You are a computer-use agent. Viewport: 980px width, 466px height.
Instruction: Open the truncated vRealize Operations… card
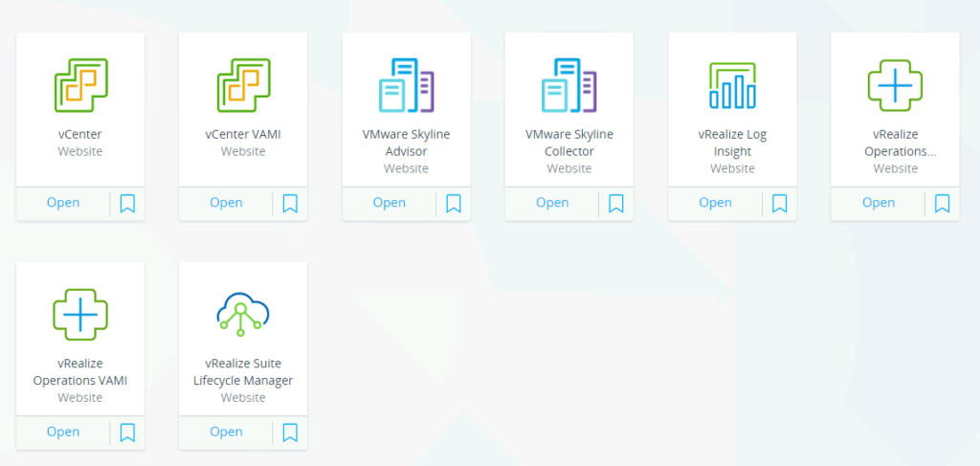coord(879,203)
